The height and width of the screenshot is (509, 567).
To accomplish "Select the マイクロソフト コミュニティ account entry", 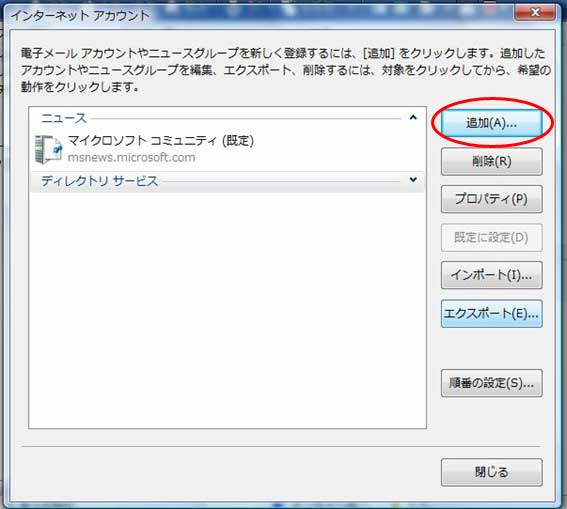I will tap(228, 149).
